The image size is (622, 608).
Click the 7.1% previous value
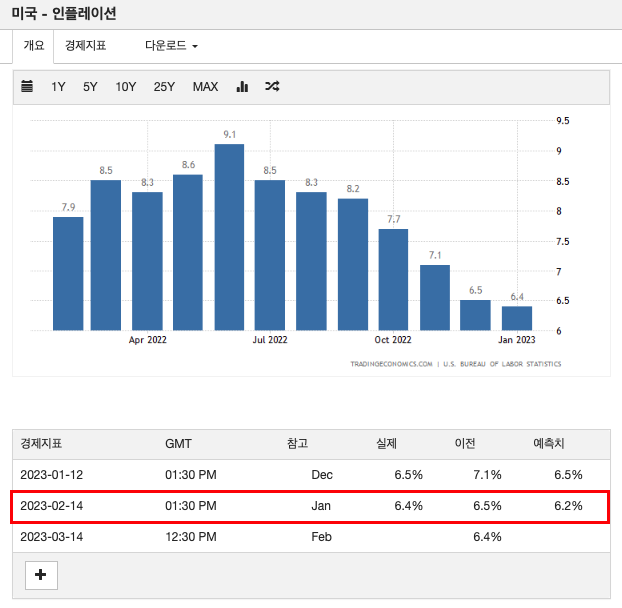[487, 475]
